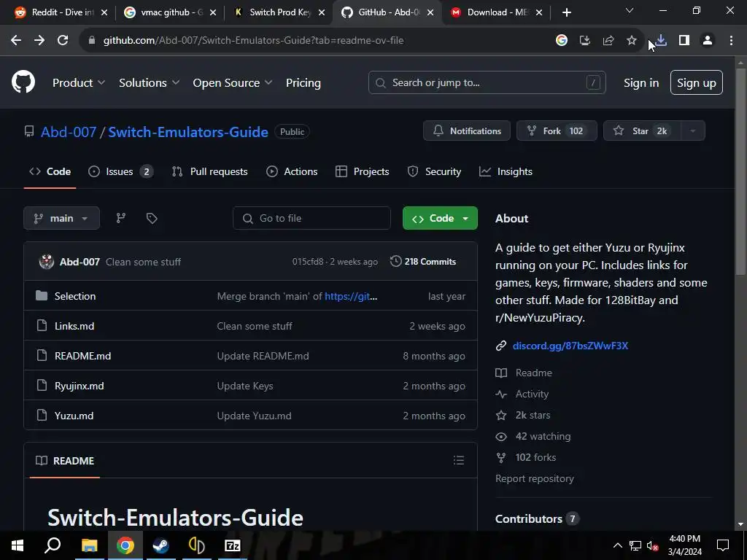This screenshot has width=747, height=560.
Task: Open Windows notification center
Action: pyautogui.click(x=723, y=545)
